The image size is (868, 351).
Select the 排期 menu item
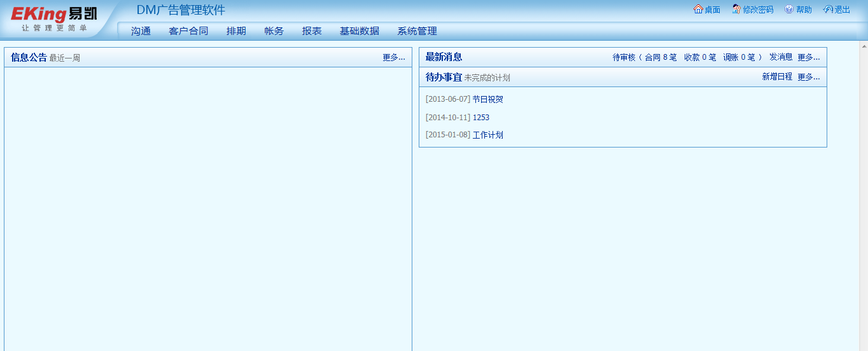click(x=236, y=31)
